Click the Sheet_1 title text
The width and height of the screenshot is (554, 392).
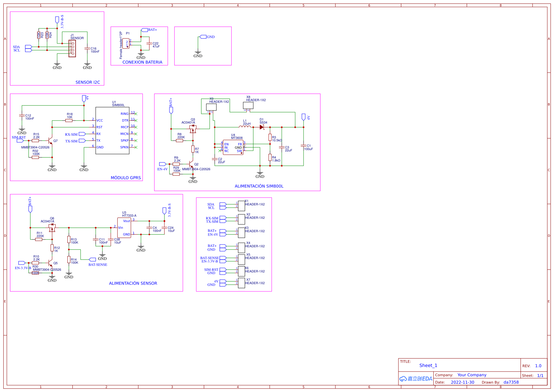(x=428, y=366)
